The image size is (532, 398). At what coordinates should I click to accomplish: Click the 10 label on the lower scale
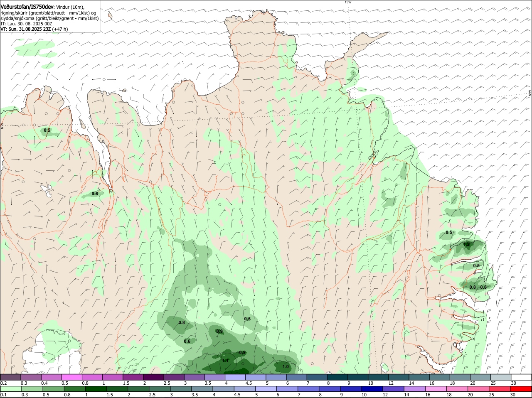[x=364, y=395]
